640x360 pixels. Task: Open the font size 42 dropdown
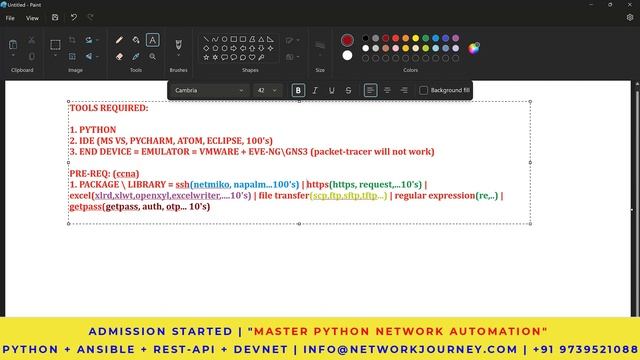tap(267, 90)
